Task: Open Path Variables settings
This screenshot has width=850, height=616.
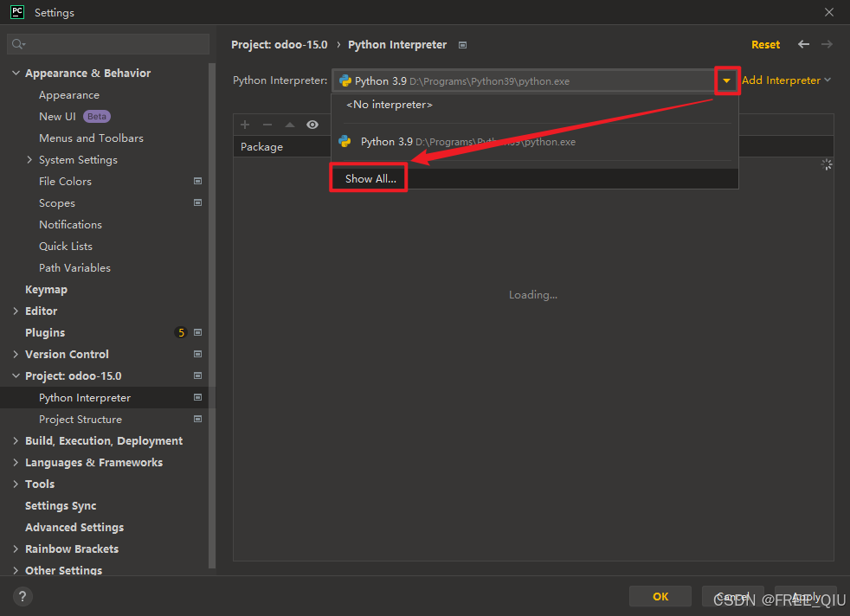Action: [x=74, y=267]
